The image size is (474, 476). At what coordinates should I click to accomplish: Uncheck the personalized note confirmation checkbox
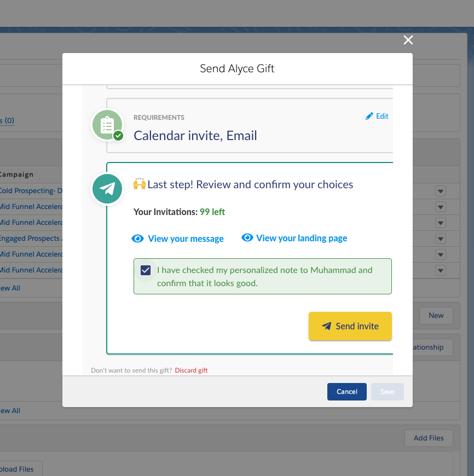pos(146,270)
